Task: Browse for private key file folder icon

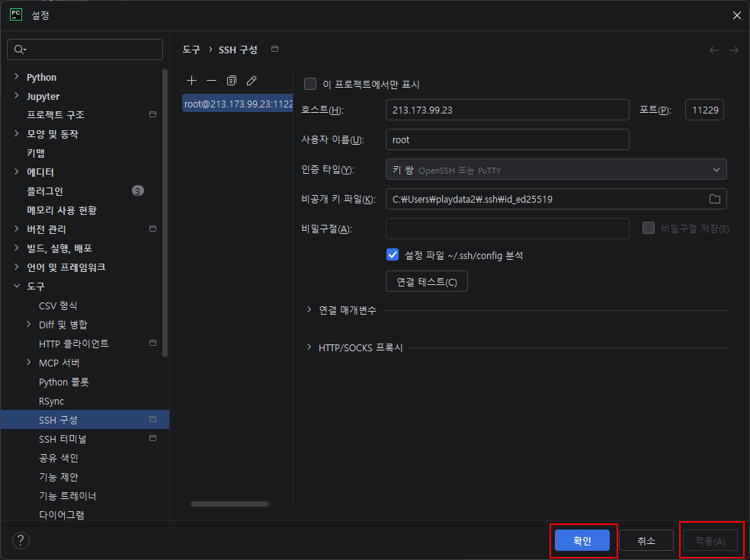Action: 715,199
